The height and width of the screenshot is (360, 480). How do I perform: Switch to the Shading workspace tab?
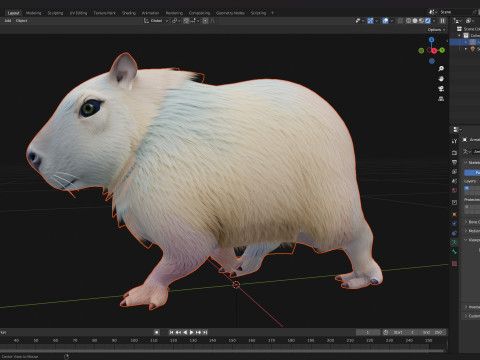point(129,13)
